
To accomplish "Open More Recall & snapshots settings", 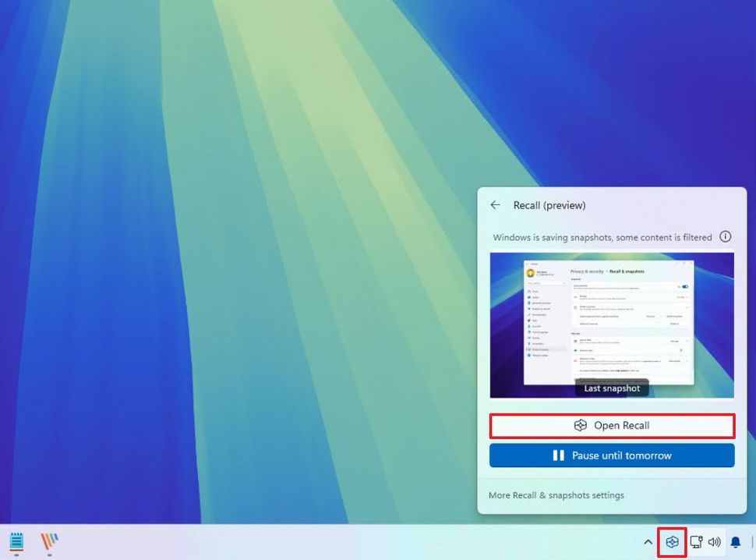I will 558,494.
